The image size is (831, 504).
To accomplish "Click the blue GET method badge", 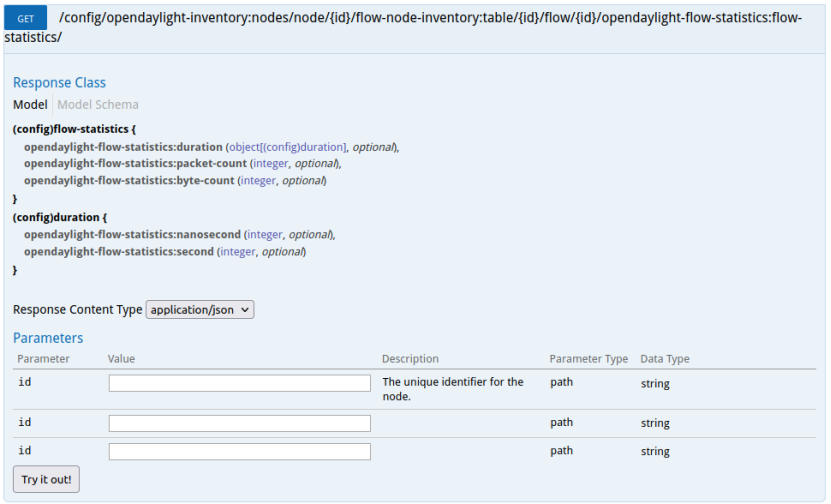I will coord(26,19).
